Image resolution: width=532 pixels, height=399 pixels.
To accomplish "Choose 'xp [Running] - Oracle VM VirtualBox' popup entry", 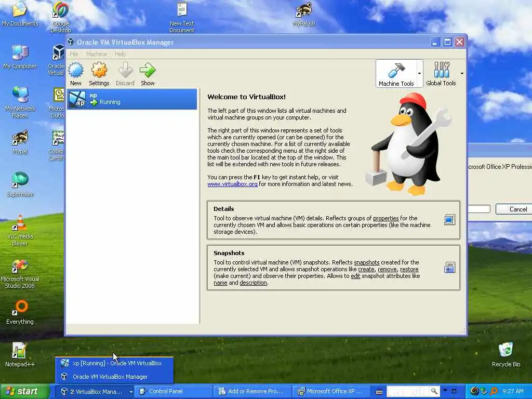I will tap(114, 363).
